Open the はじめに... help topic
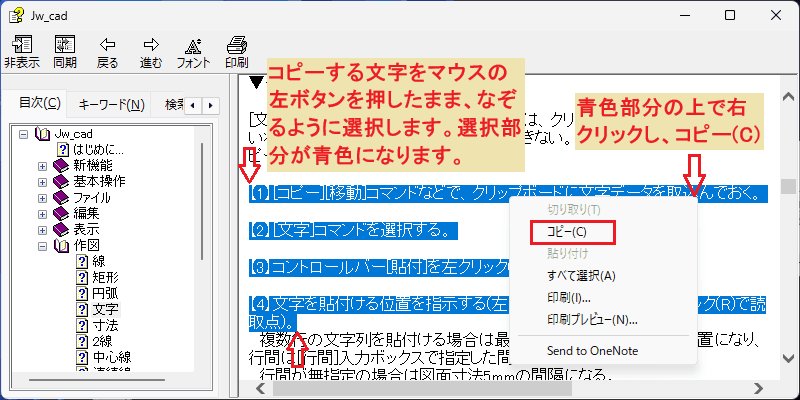This screenshot has height=400, width=800. (x=92, y=151)
